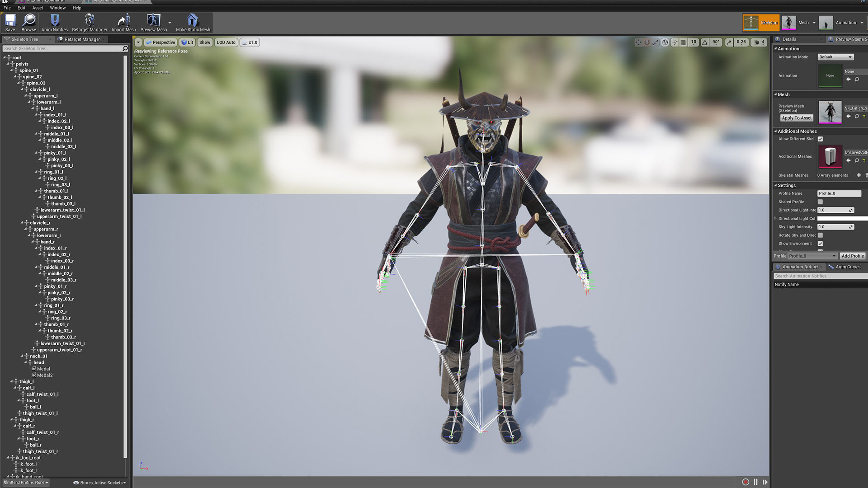The image size is (868, 488).
Task: Open Browse to find asset
Action: click(28, 23)
